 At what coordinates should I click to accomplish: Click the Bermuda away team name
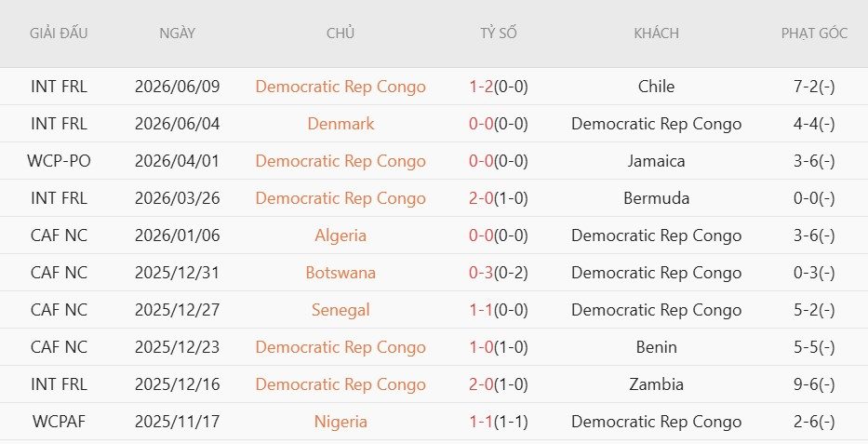coord(656,197)
